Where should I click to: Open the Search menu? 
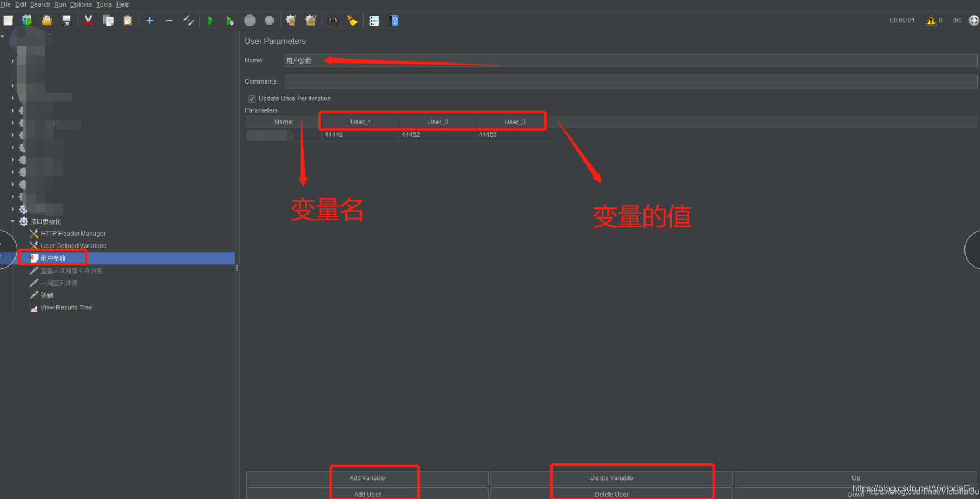(x=40, y=4)
